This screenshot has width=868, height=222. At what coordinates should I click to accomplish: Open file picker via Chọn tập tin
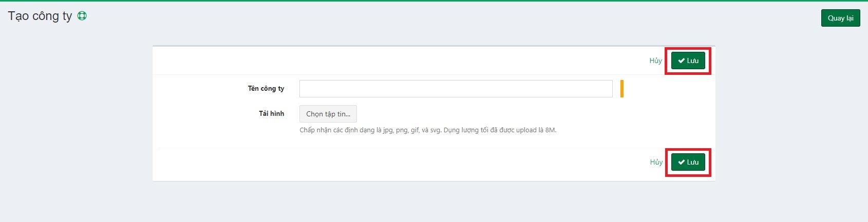(x=328, y=114)
